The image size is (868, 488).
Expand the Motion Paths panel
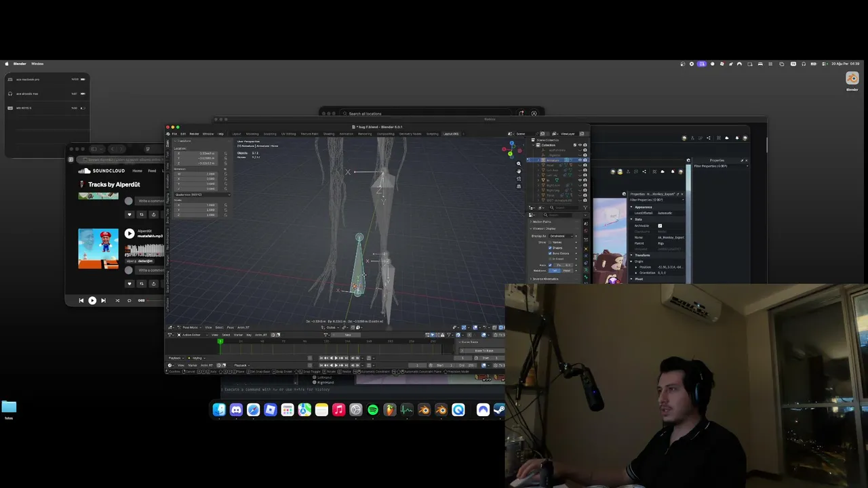(x=542, y=222)
